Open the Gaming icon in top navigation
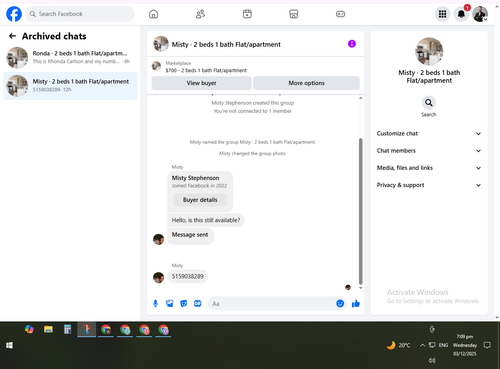The width and height of the screenshot is (500, 369). (x=340, y=14)
